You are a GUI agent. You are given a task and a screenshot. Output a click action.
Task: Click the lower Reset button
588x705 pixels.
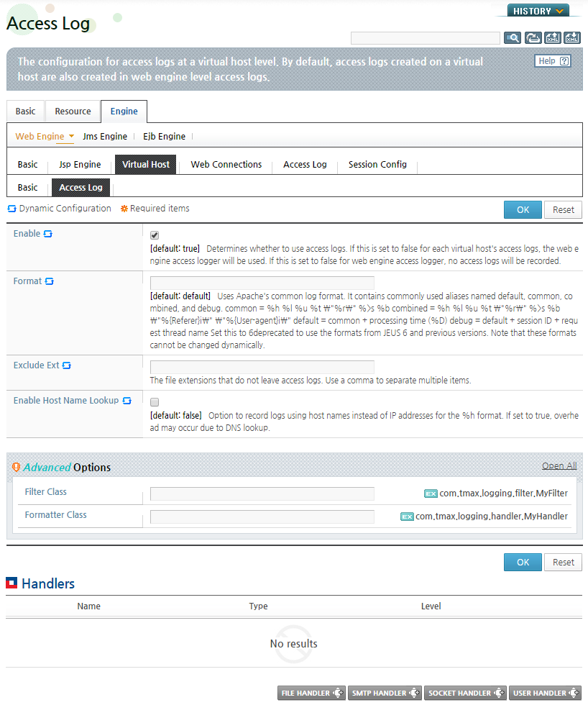click(563, 563)
